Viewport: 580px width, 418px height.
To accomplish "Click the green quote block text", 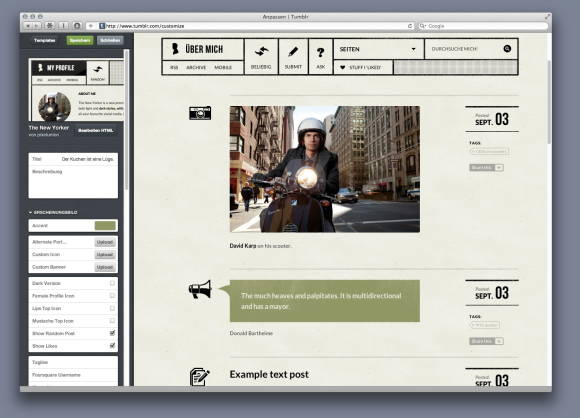I will [321, 301].
